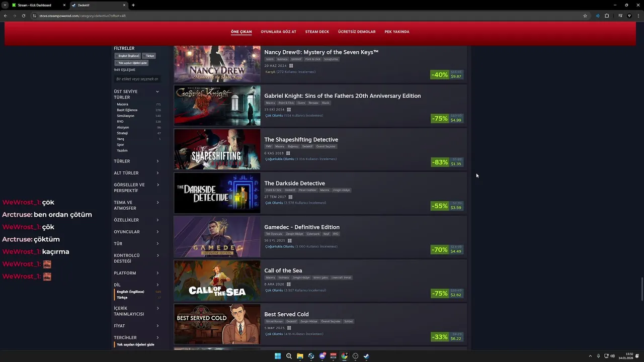Screen dimensions: 644x362
Task: Remove the 'Yok sayılan öğeleri gizle' filter chip
Action: click(x=132, y=63)
